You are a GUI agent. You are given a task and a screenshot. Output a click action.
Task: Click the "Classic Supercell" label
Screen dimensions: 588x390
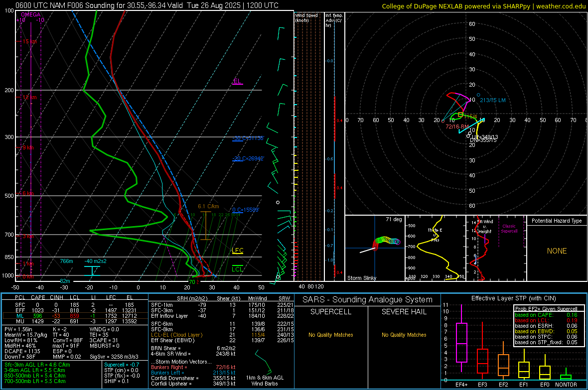(509, 229)
